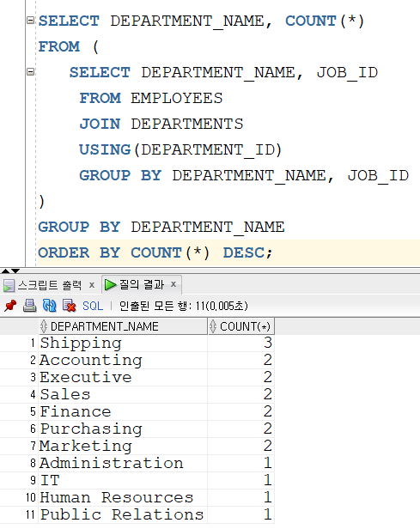This screenshot has height=529, width=420.
Task: Select the Finance cell
Action: 123,412
